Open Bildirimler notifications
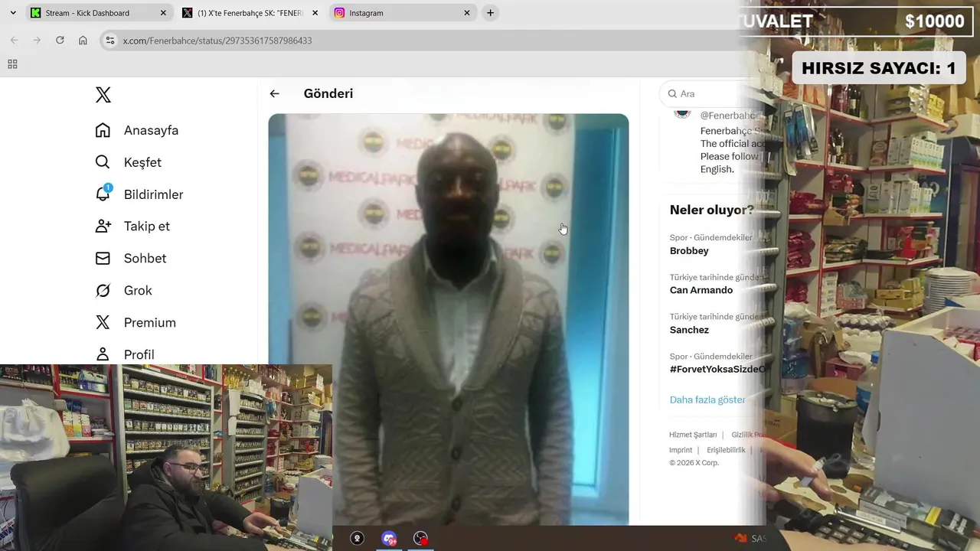Screen dimensions: 980x551 [139, 194]
